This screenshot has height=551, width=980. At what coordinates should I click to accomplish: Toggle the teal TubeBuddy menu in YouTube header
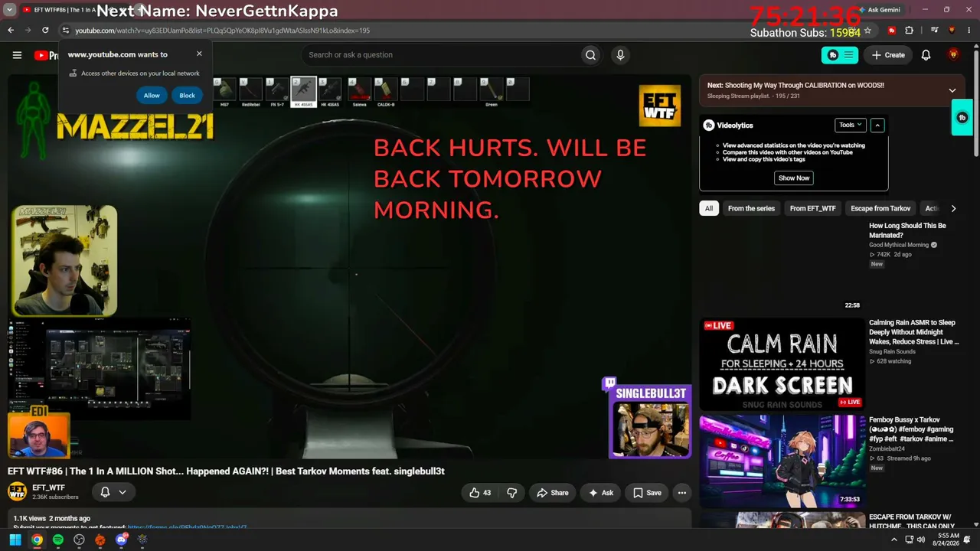[840, 55]
